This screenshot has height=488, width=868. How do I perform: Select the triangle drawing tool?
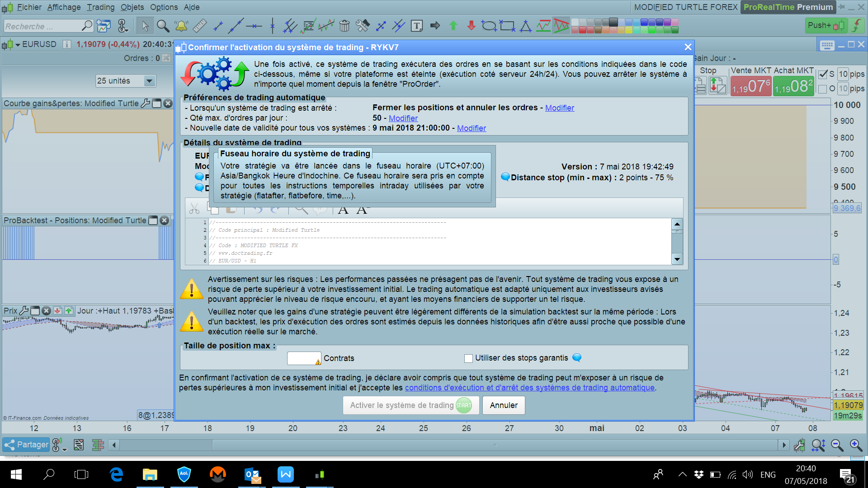[525, 26]
